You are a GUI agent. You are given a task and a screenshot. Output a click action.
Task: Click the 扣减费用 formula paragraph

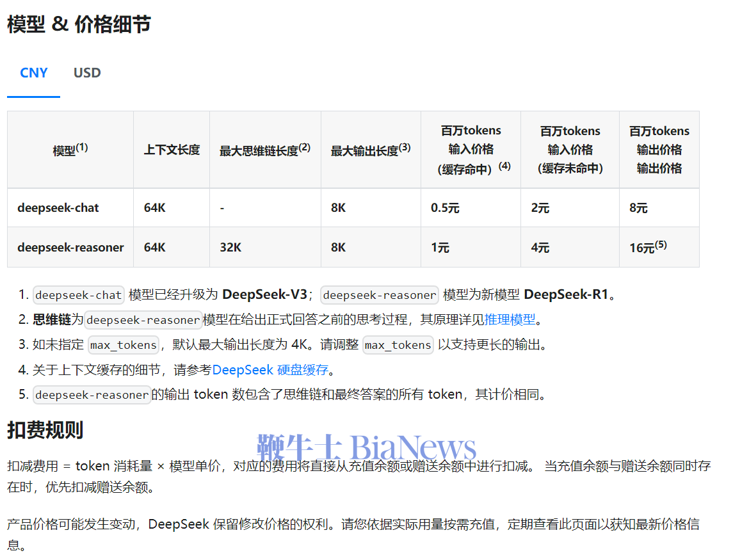tap(359, 476)
